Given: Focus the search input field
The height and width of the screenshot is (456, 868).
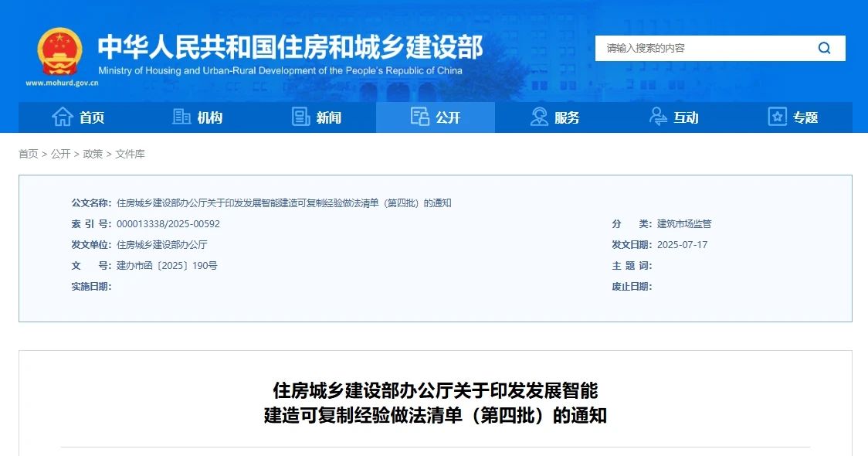Looking at the screenshot, I should coord(703,48).
